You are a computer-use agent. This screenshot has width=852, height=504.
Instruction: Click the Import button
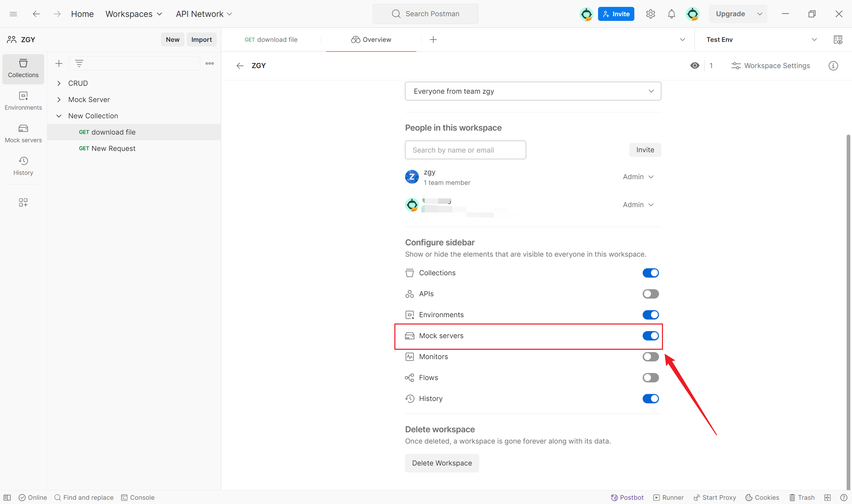pos(201,40)
